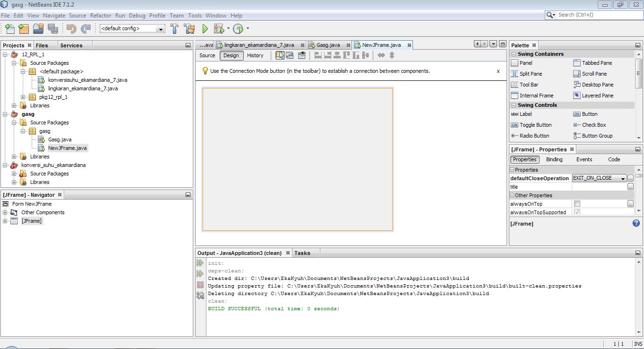644x349 pixels.
Task: Click the Undo arrow icon
Action: [x=71, y=29]
